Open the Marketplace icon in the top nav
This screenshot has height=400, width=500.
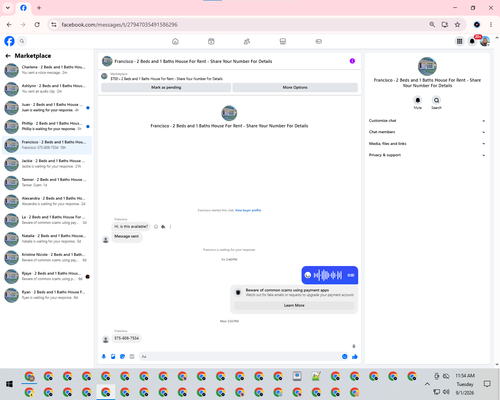[283, 41]
